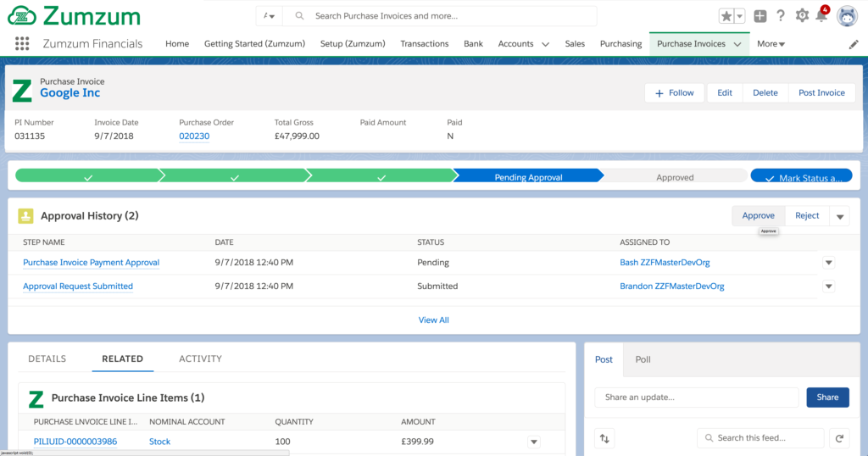Open Purchase Order 020230 link
The image size is (868, 456).
pyautogui.click(x=194, y=136)
